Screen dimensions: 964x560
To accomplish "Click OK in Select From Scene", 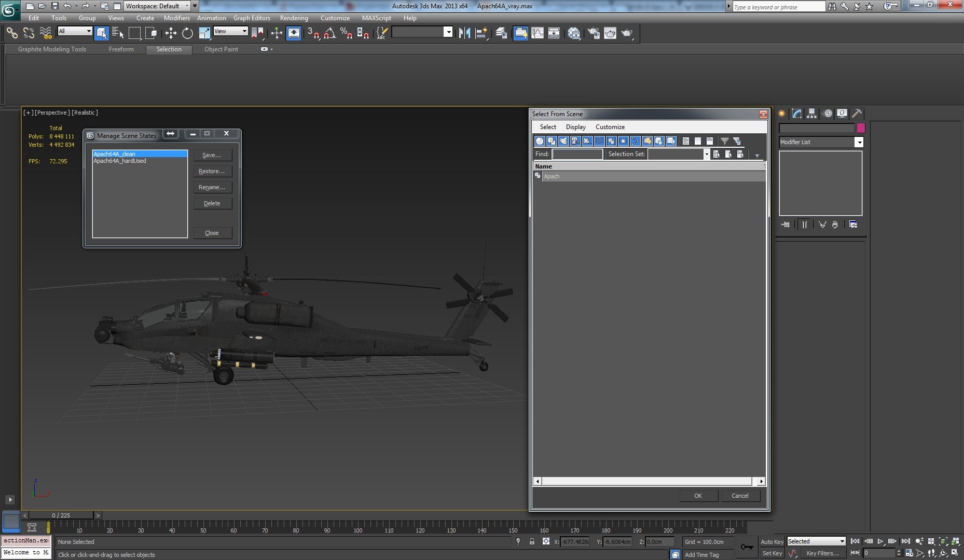I will point(698,496).
